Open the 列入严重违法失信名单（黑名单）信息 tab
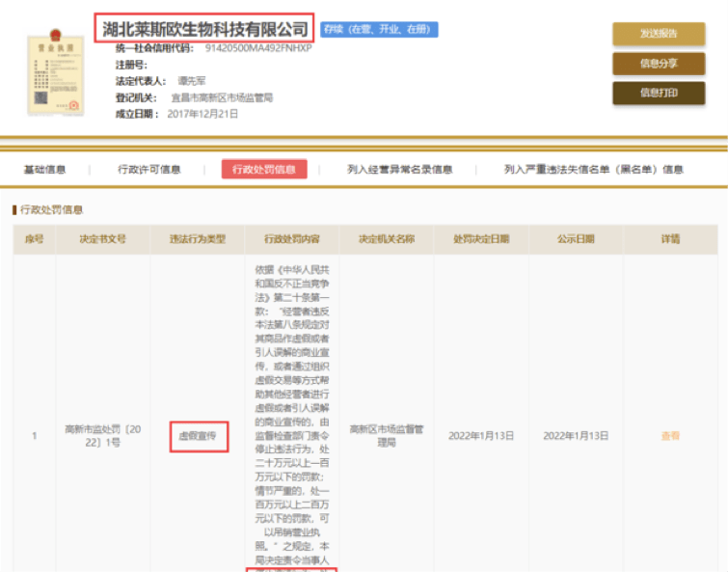728x572 pixels. [x=593, y=170]
